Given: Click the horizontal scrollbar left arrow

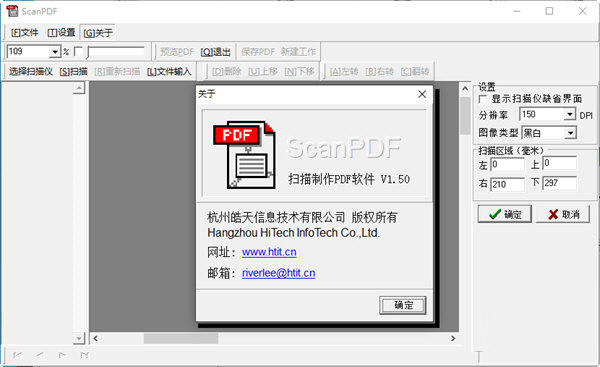Looking at the screenshot, I should pyautogui.click(x=96, y=338).
